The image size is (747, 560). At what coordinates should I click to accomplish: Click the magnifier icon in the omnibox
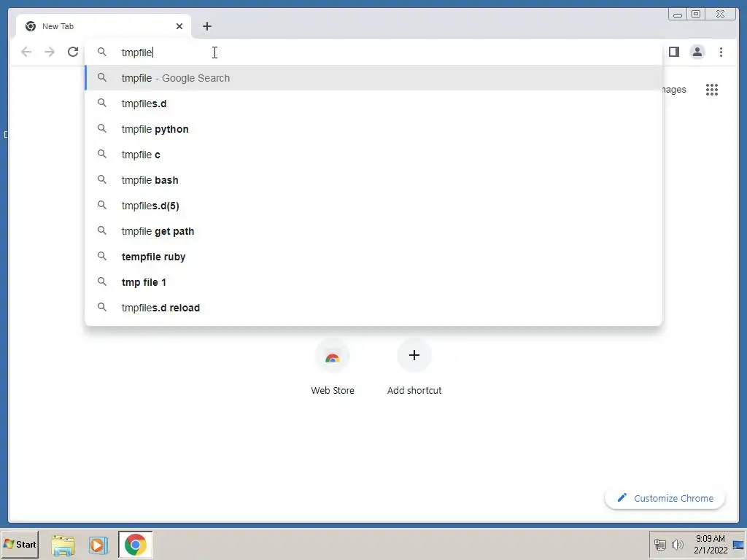pos(102,52)
